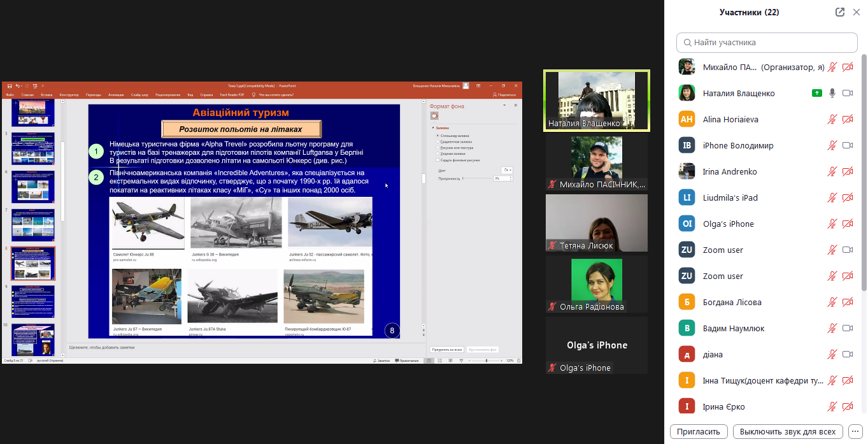Screen dimensions: 868x444
Task: Select the Сплошная заливка radio option
Action: tap(438, 136)
